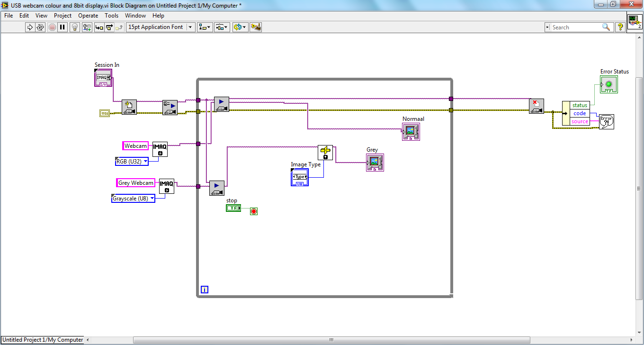Click the Untitled Project 1/My Computer context

[x=43, y=340]
